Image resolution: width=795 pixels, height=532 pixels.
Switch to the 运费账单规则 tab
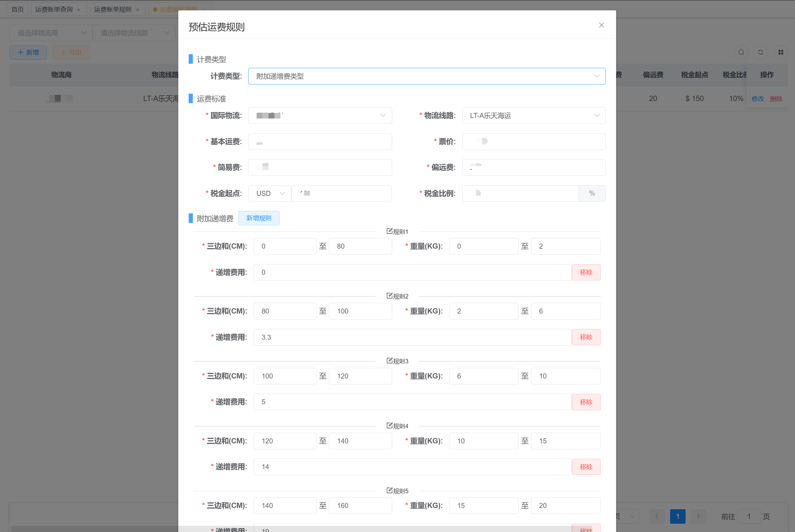pyautogui.click(x=112, y=9)
